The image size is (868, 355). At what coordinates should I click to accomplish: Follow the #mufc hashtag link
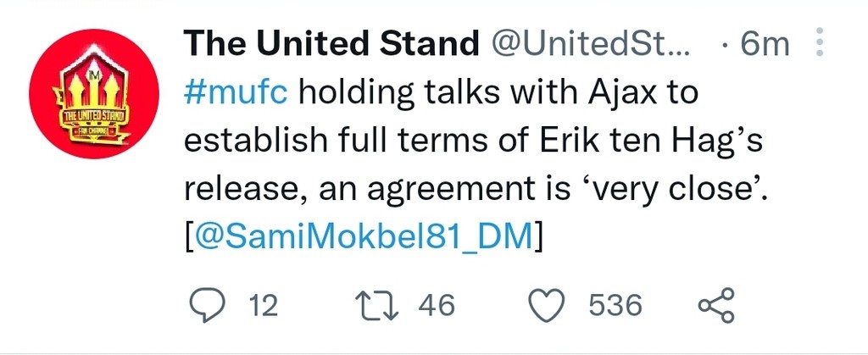236,92
